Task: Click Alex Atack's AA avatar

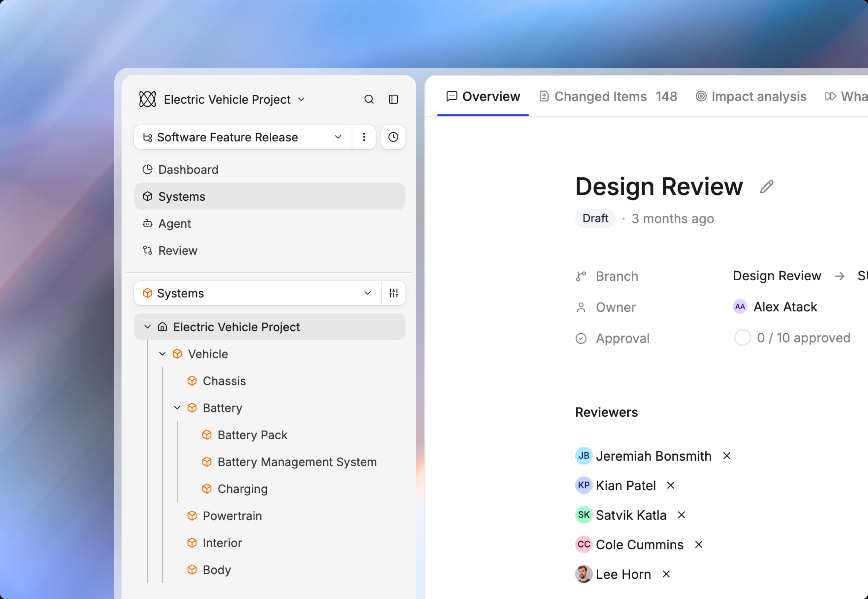Action: point(740,307)
